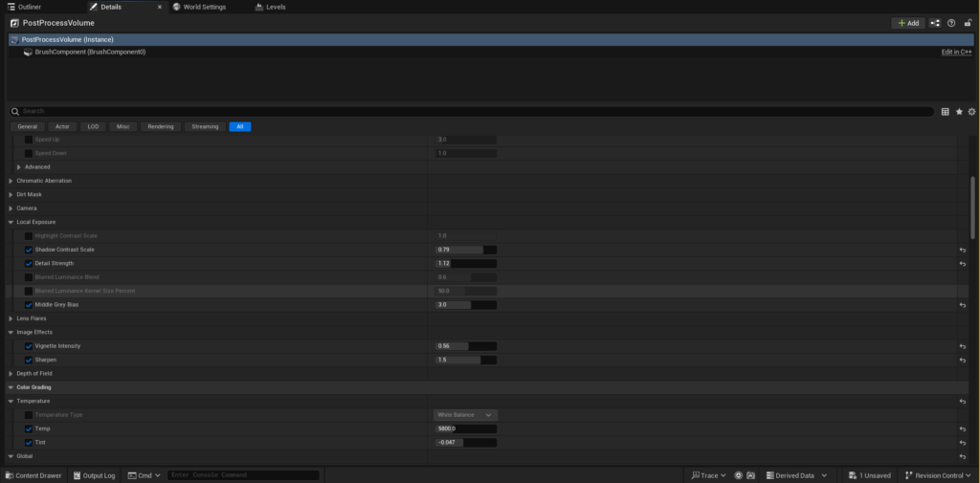Expand the Lens Flares section
This screenshot has width=980, height=483.
(x=11, y=318)
